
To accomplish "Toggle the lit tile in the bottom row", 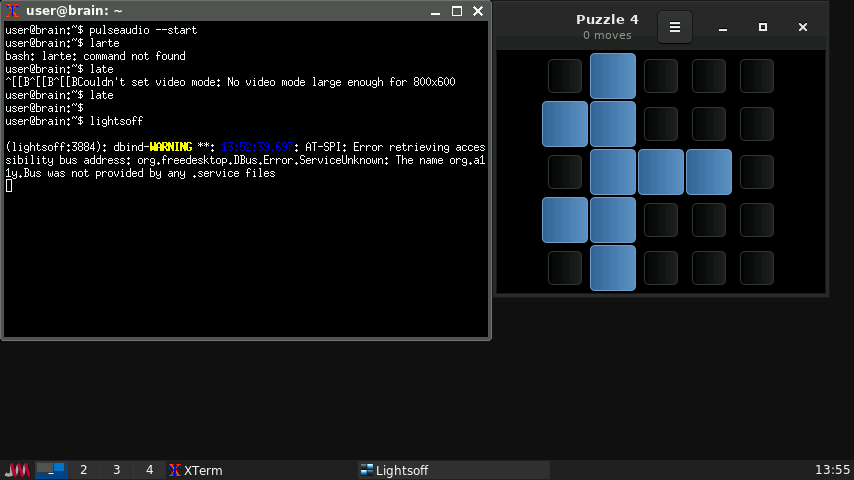I will pos(613,268).
